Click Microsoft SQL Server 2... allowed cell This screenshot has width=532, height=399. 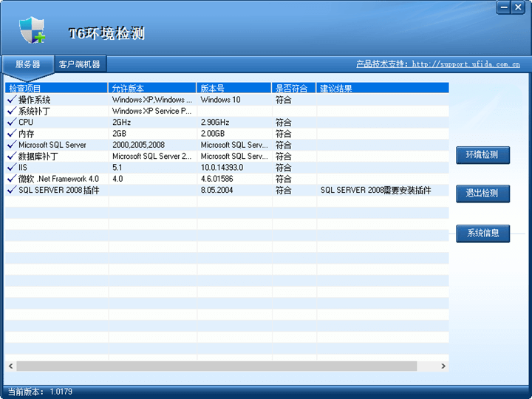[152, 156]
